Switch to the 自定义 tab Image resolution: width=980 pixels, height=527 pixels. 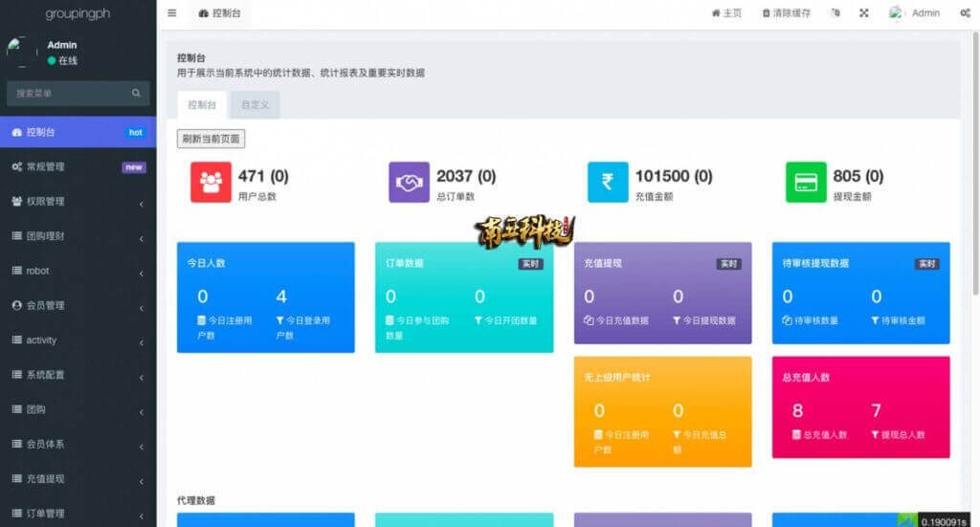point(255,105)
